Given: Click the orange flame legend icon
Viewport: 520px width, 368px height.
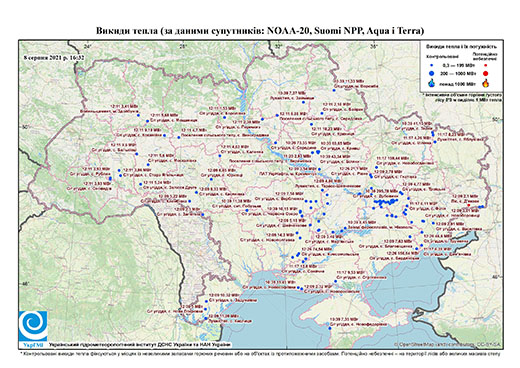Looking at the screenshot, I should (x=486, y=83).
